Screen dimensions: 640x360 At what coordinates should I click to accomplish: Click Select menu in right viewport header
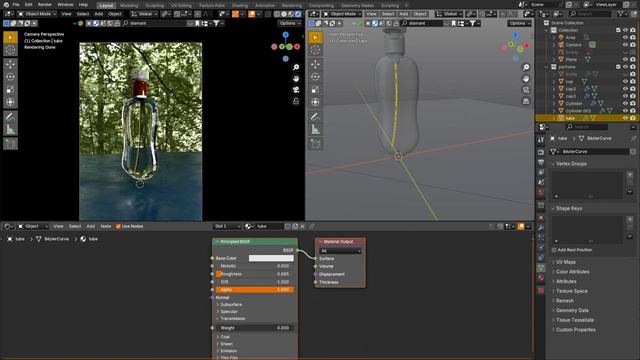[388, 14]
